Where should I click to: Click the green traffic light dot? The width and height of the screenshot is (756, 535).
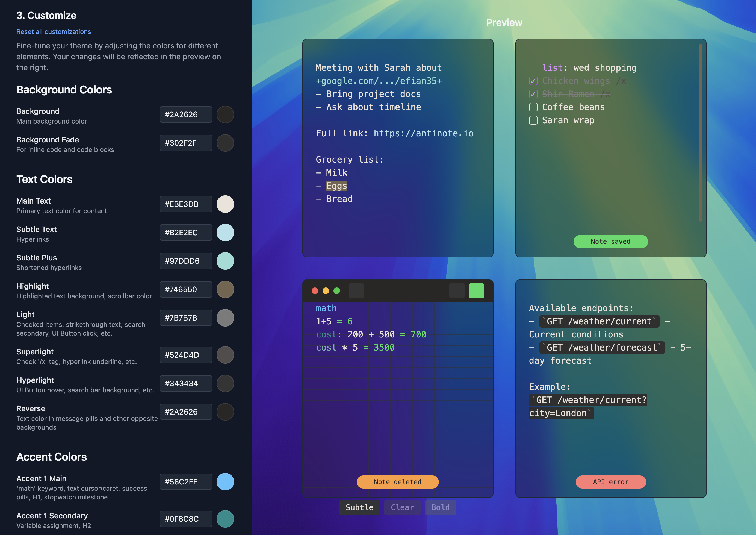click(337, 290)
